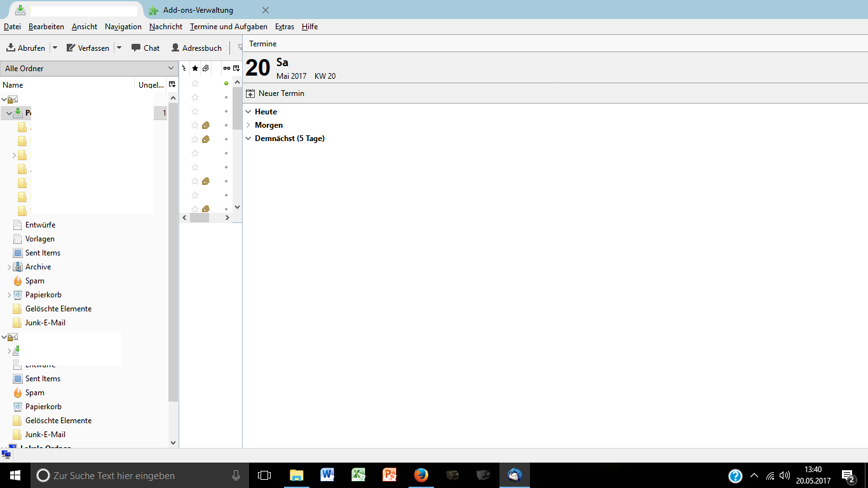The width and height of the screenshot is (868, 488).
Task: Open the Alle Ordner folder view dropdown
Action: (89, 68)
